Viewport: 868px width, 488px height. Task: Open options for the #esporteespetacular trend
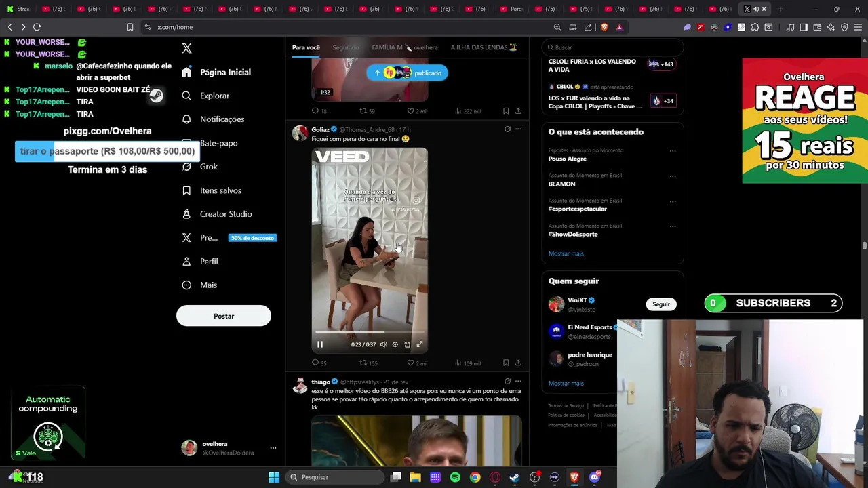click(673, 201)
